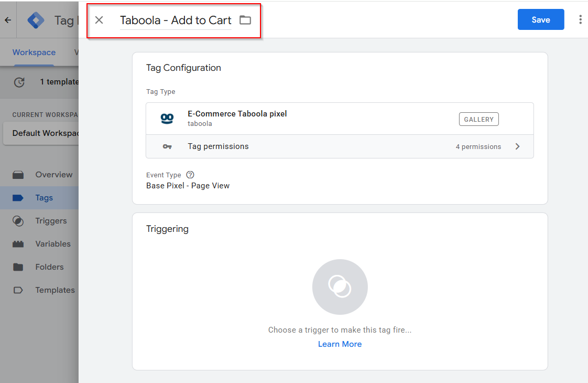Open the workspace changes history icon

pos(19,82)
